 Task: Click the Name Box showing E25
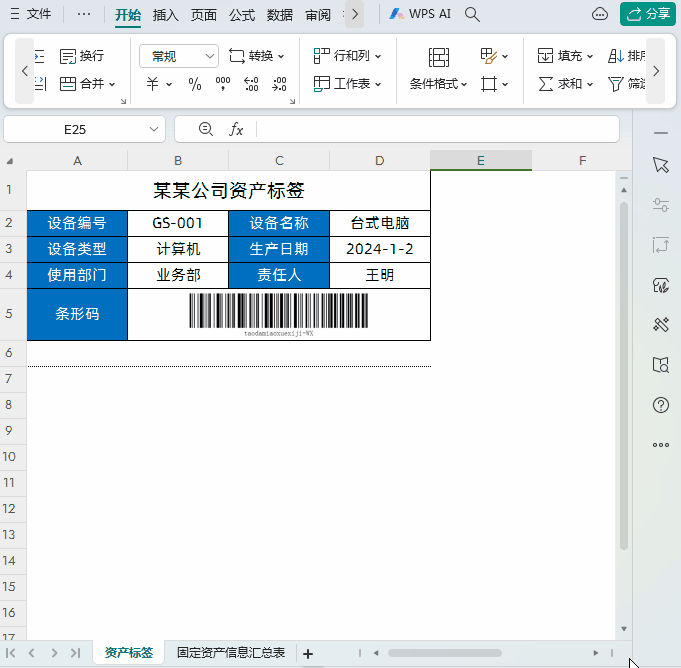[x=75, y=129]
